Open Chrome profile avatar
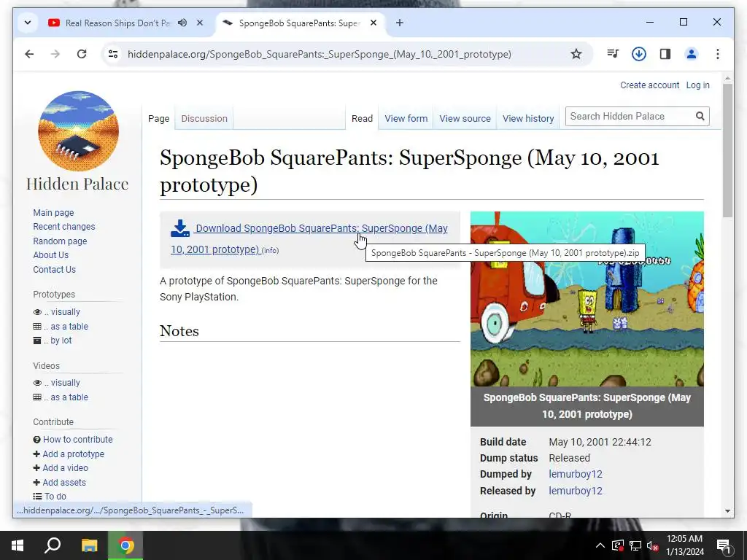Image resolution: width=747 pixels, height=560 pixels. (x=692, y=54)
